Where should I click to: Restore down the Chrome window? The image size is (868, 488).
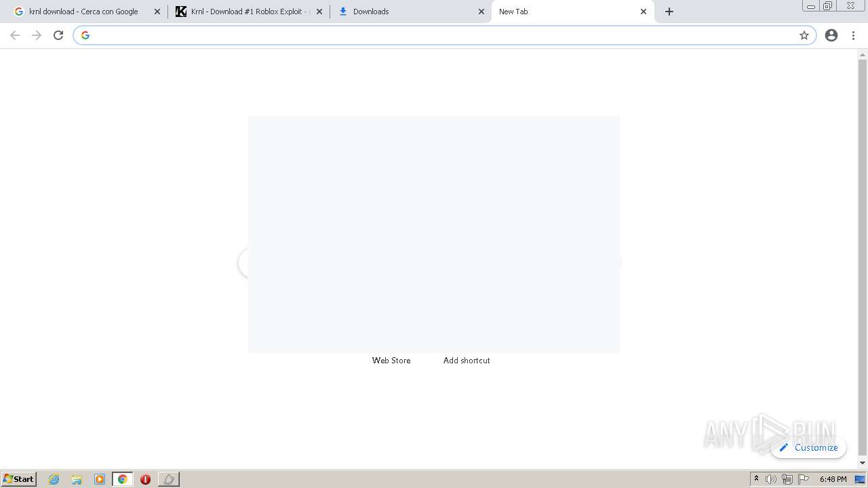point(828,6)
